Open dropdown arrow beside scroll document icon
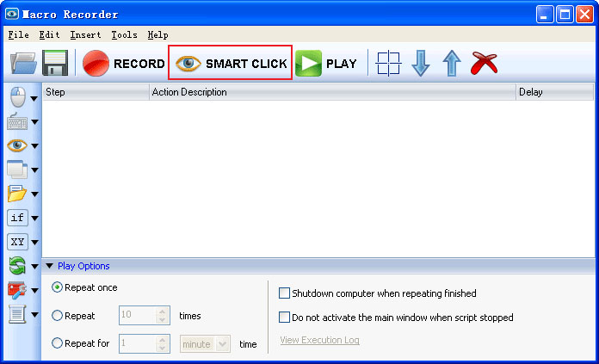 [x=34, y=315]
